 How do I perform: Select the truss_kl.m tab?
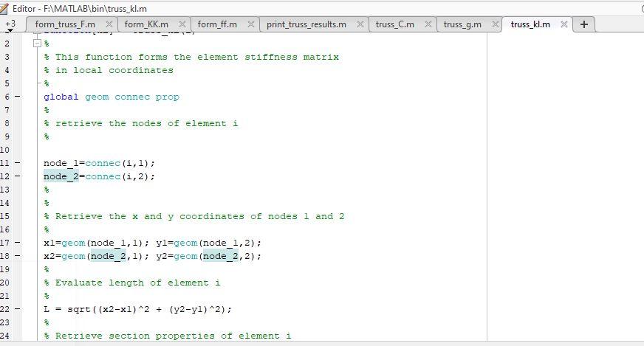pos(530,24)
